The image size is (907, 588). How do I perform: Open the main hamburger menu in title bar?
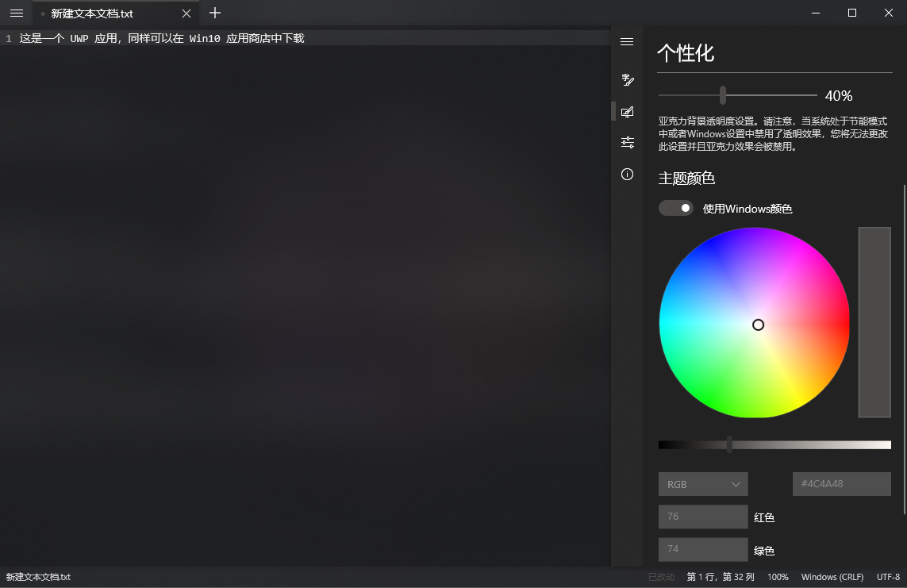[x=16, y=13]
